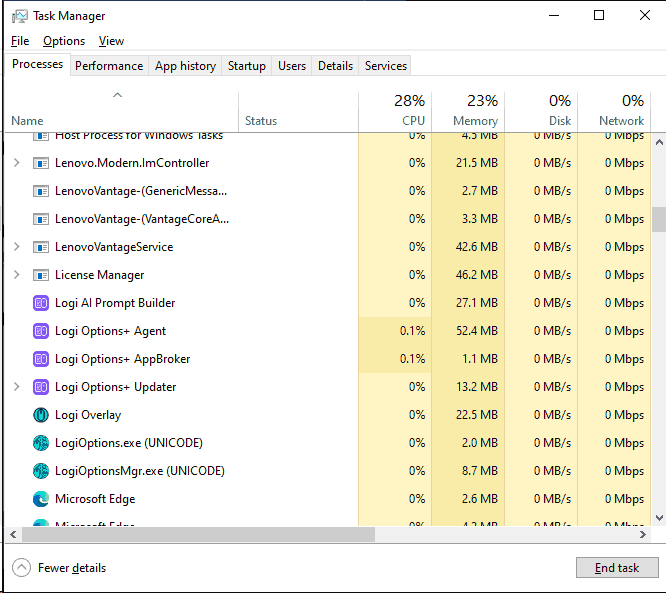
Task: Click the Logi Options+ AppBroker icon
Action: pyautogui.click(x=41, y=359)
